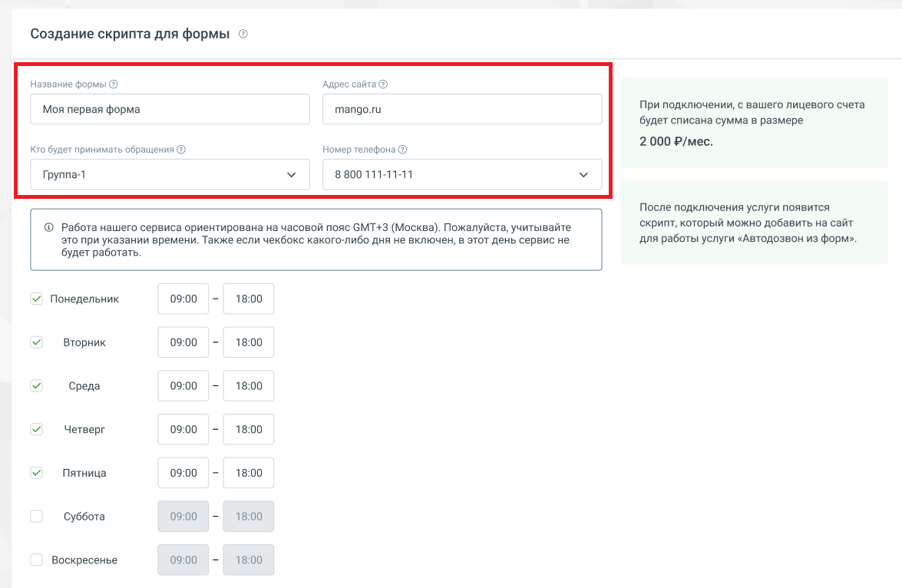902x588 pixels.
Task: Click the Название формы text field
Action: (x=170, y=109)
